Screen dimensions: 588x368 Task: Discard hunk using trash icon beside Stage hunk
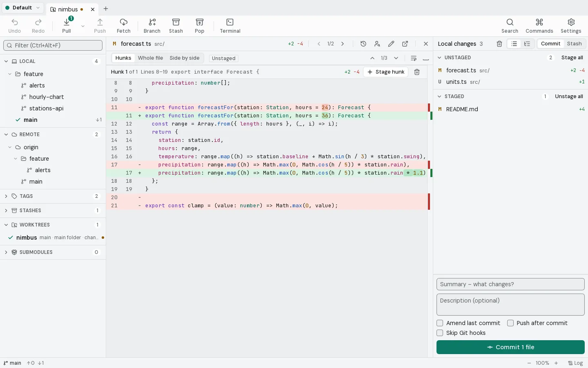pos(417,72)
